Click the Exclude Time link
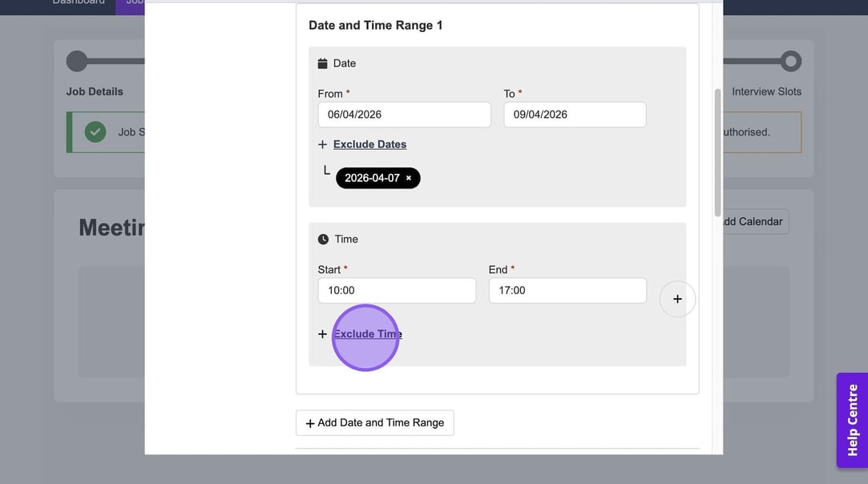The height and width of the screenshot is (484, 868). pyautogui.click(x=368, y=334)
